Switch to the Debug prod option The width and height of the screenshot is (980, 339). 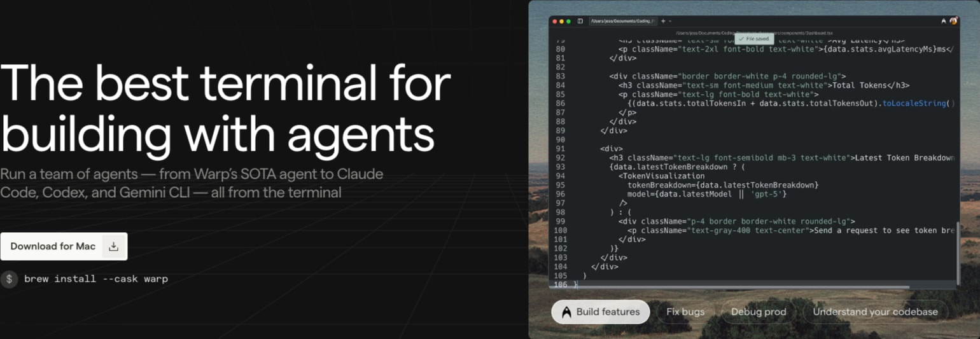click(x=759, y=312)
